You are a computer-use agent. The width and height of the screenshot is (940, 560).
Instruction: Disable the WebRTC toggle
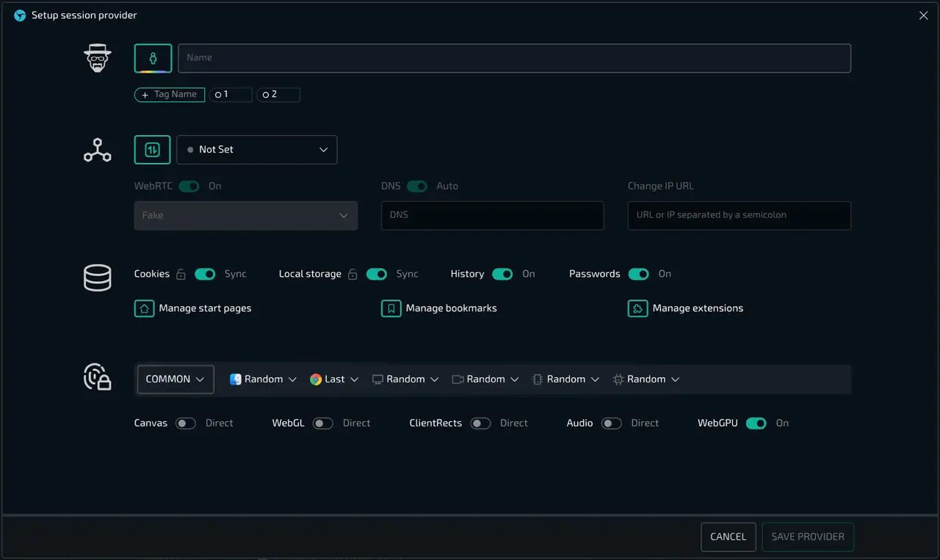189,186
